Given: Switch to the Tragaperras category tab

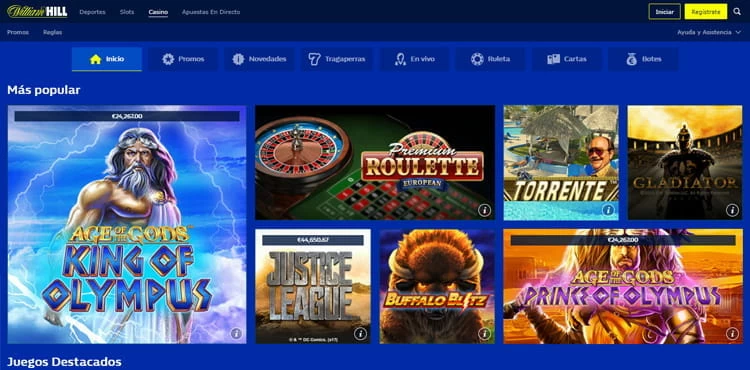Looking at the screenshot, I should point(337,59).
